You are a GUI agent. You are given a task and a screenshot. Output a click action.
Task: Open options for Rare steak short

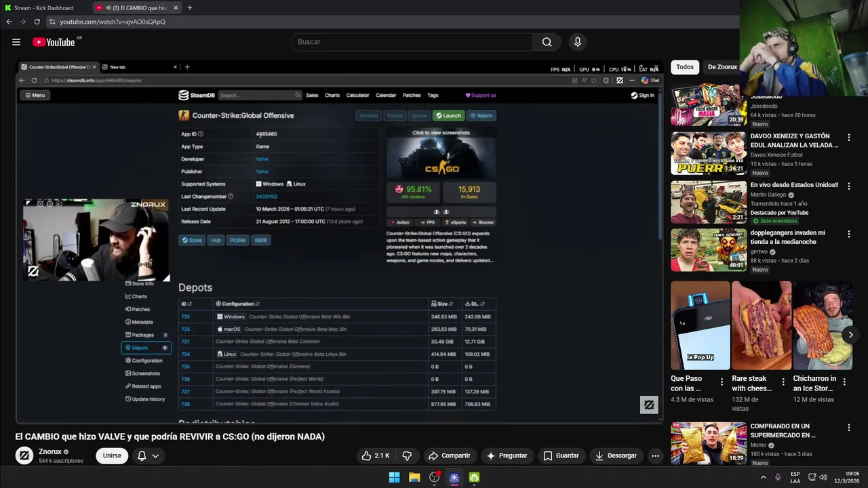coord(783,382)
